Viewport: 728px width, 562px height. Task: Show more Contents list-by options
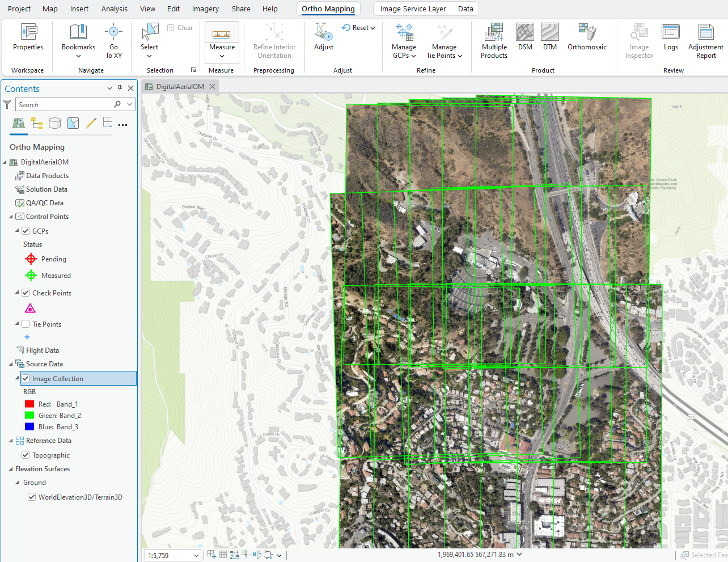point(123,124)
